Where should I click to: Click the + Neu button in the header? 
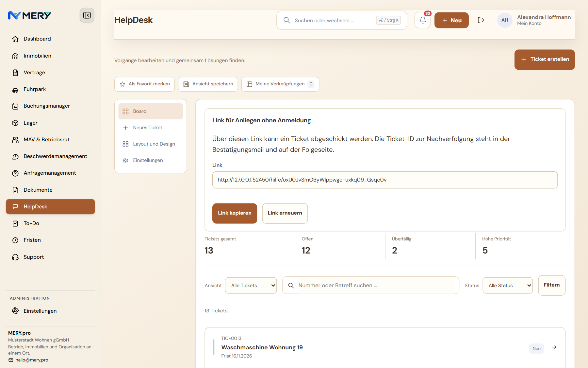click(x=451, y=20)
